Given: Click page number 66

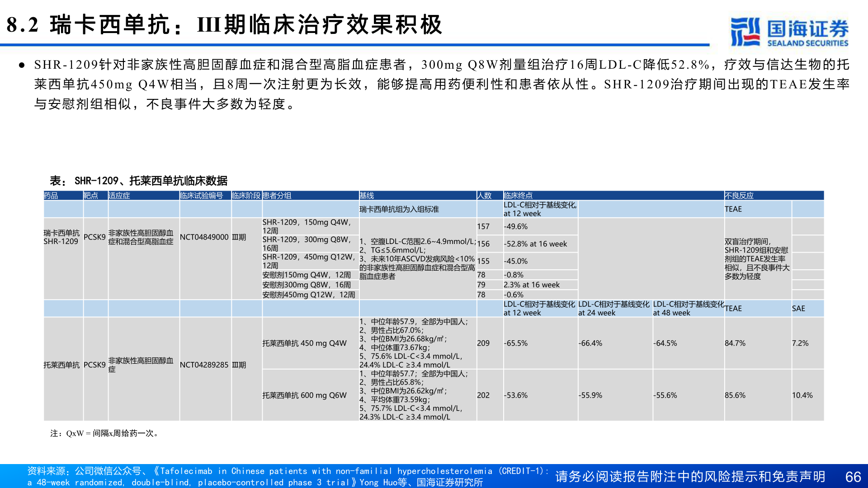Looking at the screenshot, I should pos(853,477).
